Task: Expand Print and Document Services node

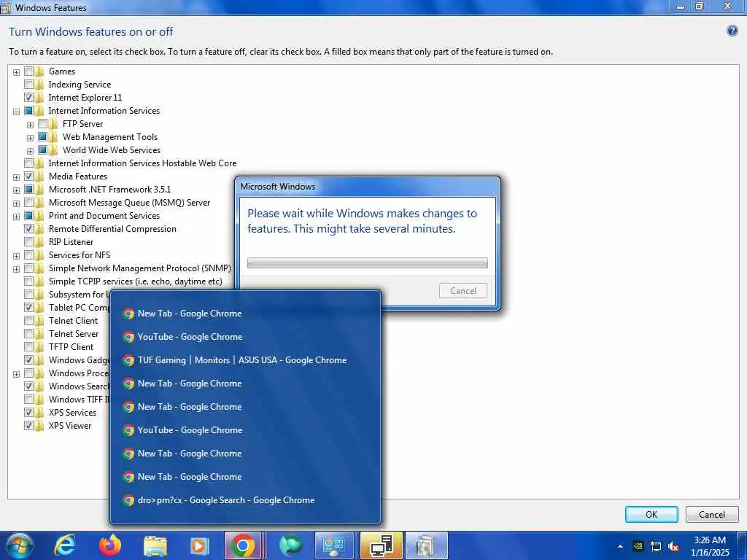Action: click(x=16, y=217)
